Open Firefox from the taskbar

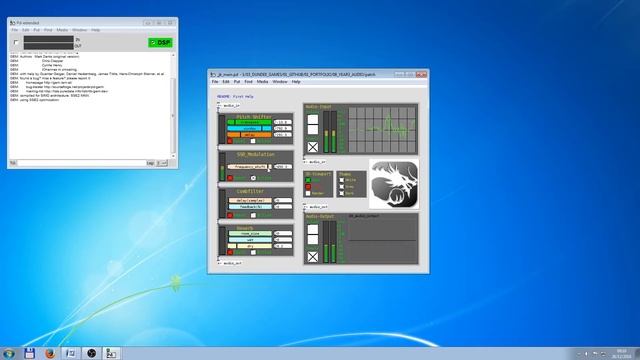point(50,353)
